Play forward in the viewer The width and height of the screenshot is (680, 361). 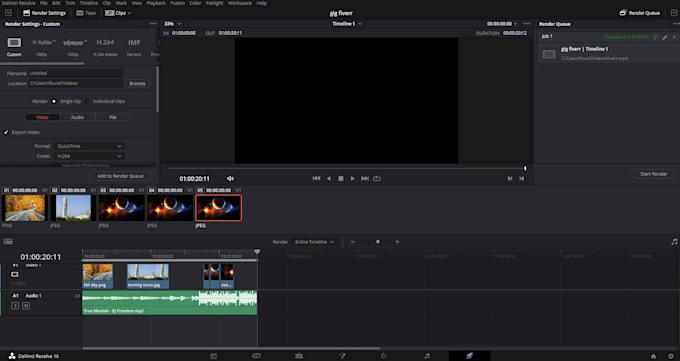tap(352, 179)
